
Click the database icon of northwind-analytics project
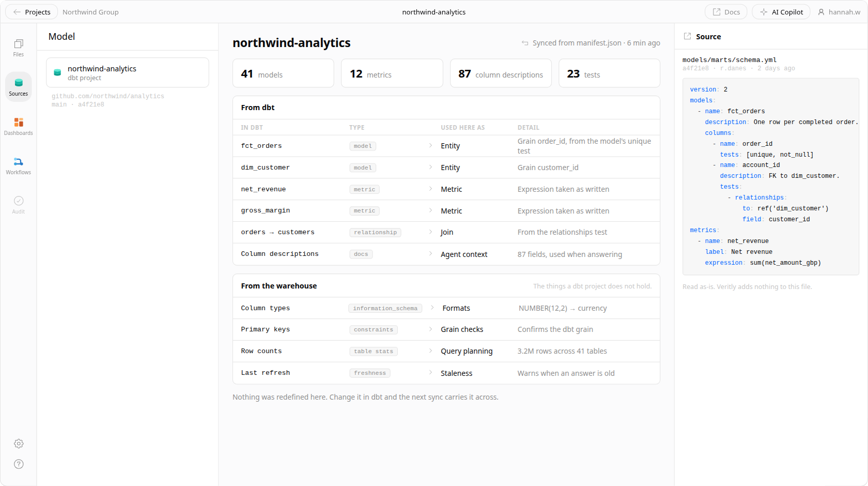[57, 72]
